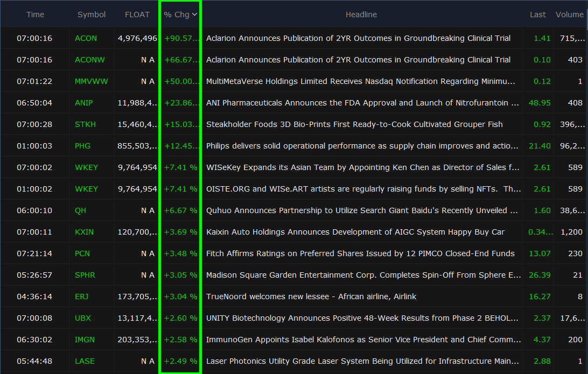Viewport: 588px width, 374px height.
Task: Click the 4,976,496 float value
Action: click(137, 38)
